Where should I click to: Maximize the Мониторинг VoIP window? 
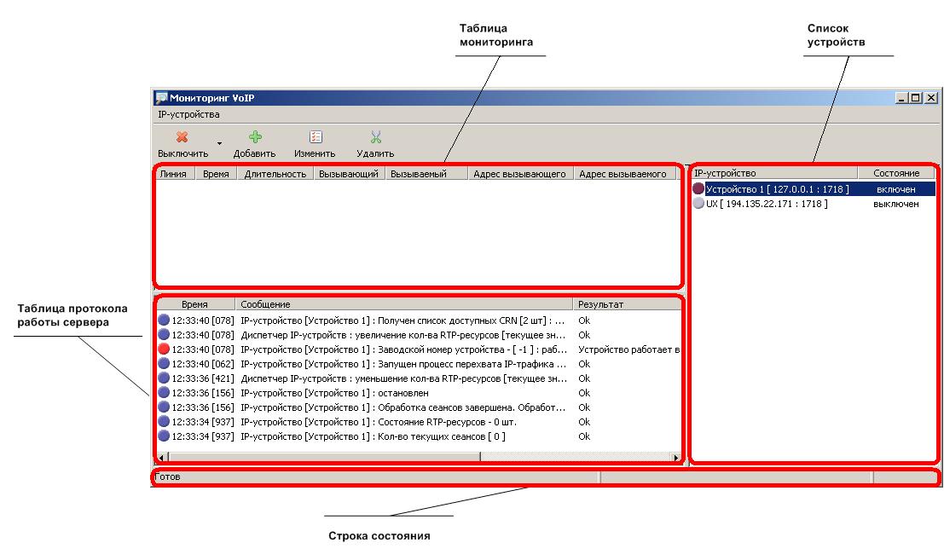(915, 97)
